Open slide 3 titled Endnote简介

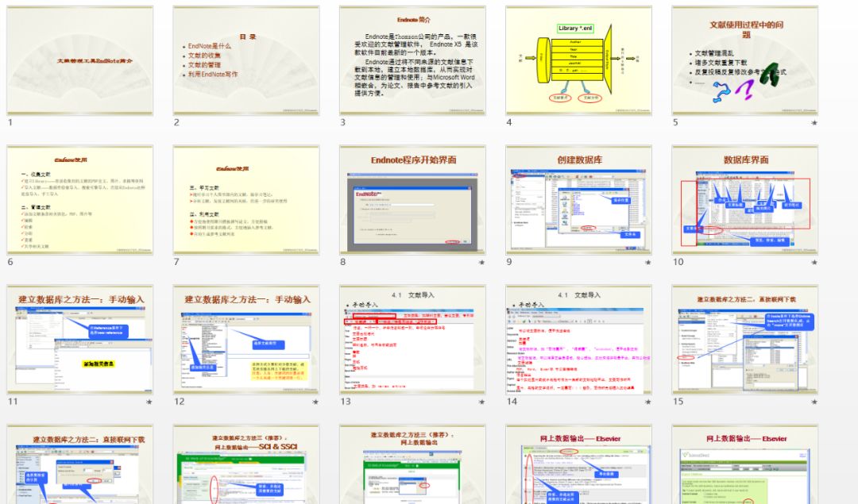coord(412,60)
